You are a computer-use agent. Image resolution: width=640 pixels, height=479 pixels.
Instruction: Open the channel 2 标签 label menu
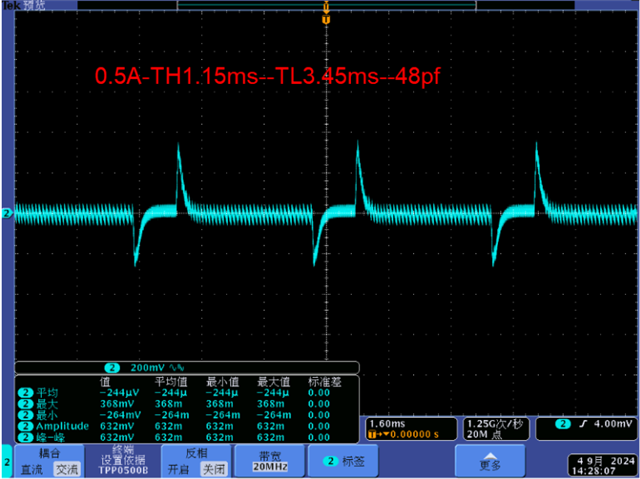343,461
